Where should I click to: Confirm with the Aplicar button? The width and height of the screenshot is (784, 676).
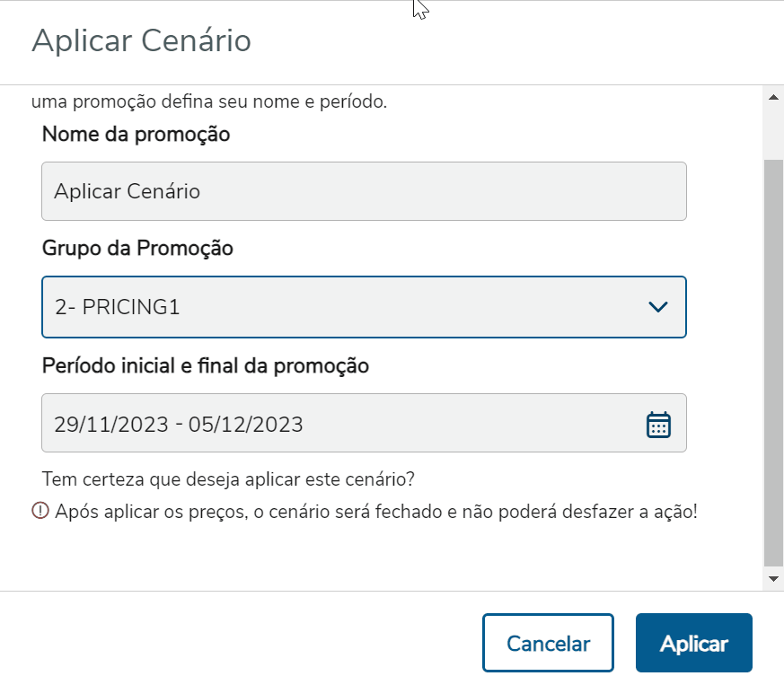693,644
